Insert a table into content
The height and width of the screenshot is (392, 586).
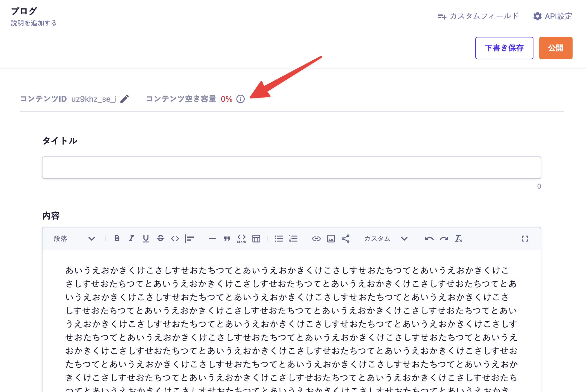pos(256,238)
